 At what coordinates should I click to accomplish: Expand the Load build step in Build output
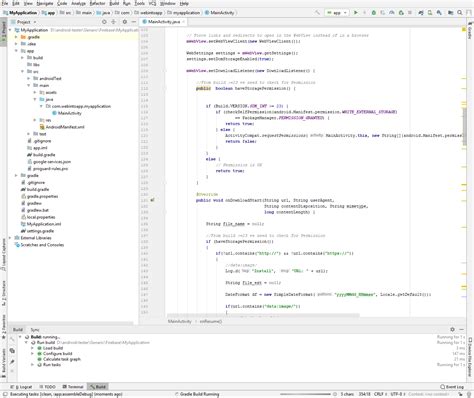point(33,348)
